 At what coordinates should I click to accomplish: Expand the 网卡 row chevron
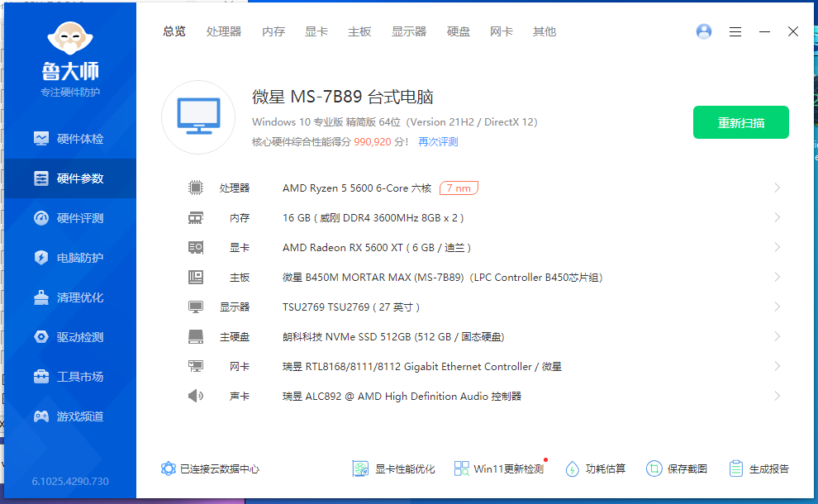(x=778, y=366)
